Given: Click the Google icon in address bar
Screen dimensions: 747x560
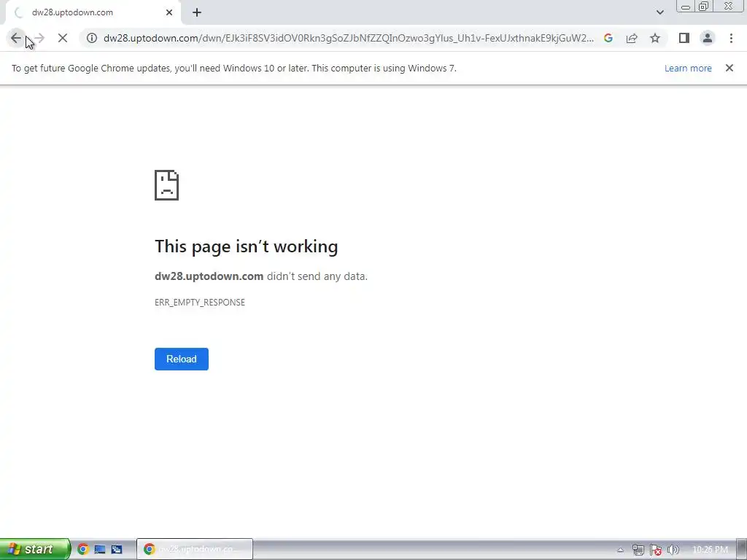Looking at the screenshot, I should (608, 38).
